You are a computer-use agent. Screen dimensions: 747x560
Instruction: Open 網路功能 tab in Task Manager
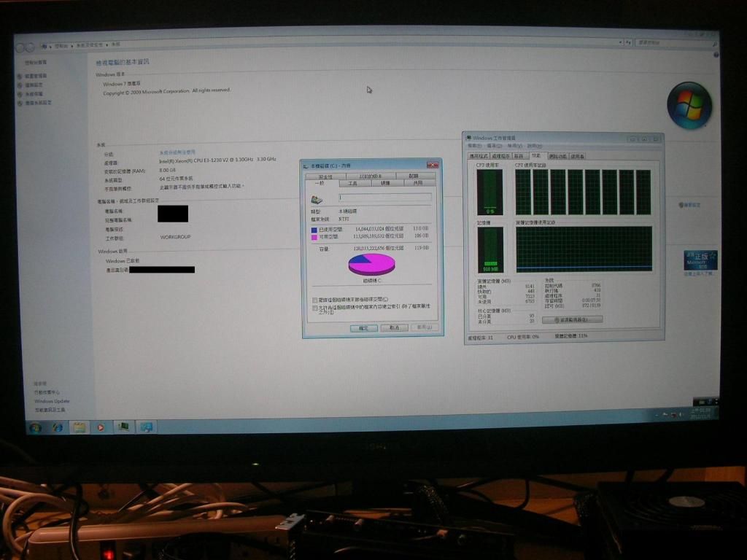(x=557, y=156)
